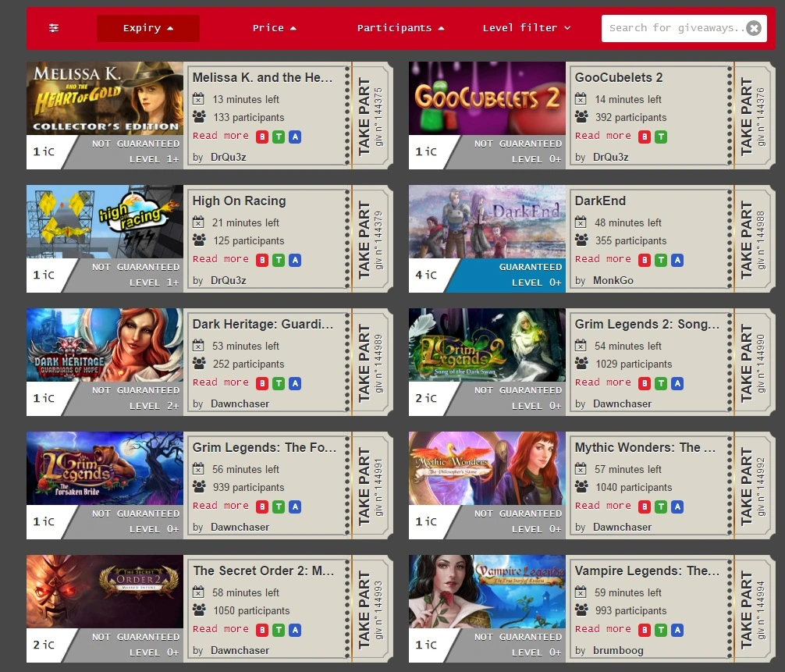Image resolution: width=785 pixels, height=672 pixels.
Task: Click the Melissa K. Heart of Gold thumbnail
Action: (105, 98)
